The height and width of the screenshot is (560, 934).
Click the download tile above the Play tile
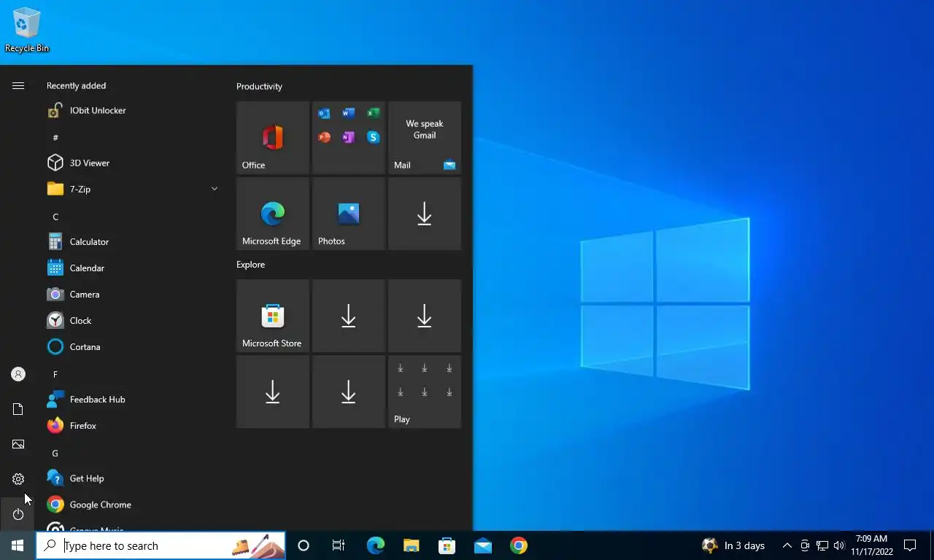(x=425, y=316)
